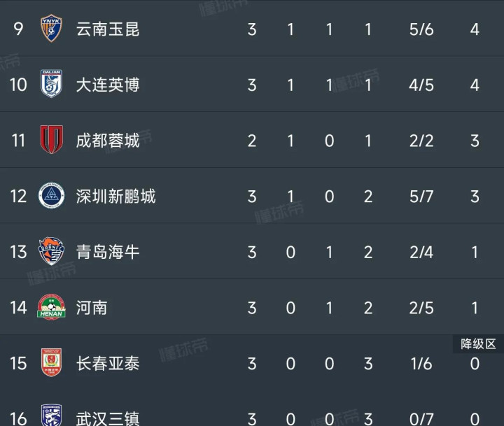Select rank number 12 row
Screen dimensions: 504x426
tap(252, 196)
